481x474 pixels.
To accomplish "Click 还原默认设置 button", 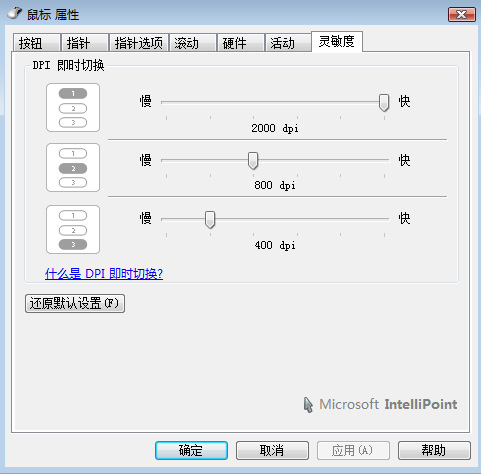I will click(75, 303).
